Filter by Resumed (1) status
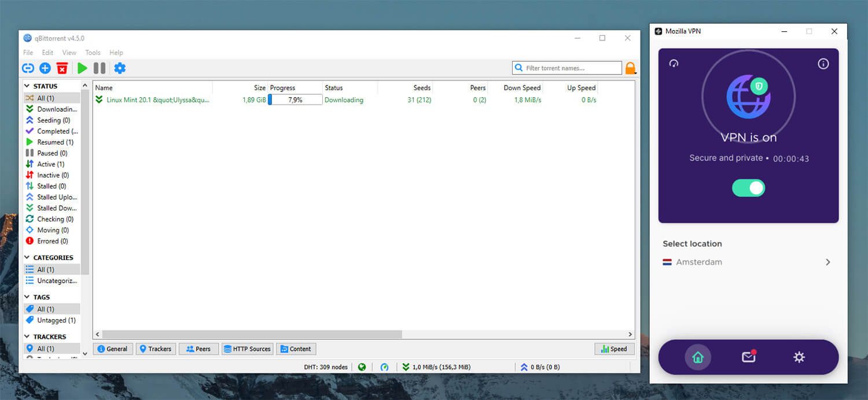The width and height of the screenshot is (868, 400). click(52, 142)
